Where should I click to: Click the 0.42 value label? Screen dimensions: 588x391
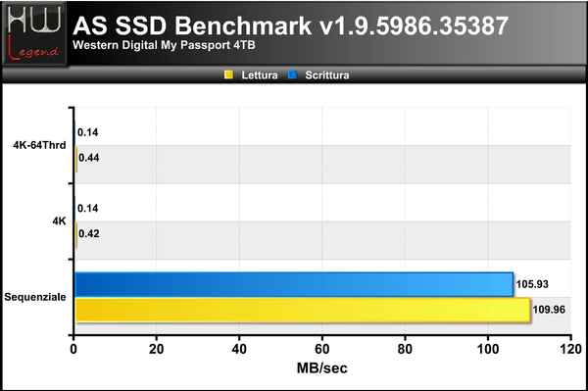89,233
